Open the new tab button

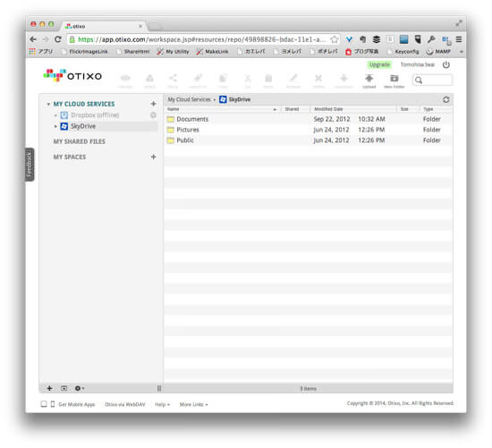(155, 27)
